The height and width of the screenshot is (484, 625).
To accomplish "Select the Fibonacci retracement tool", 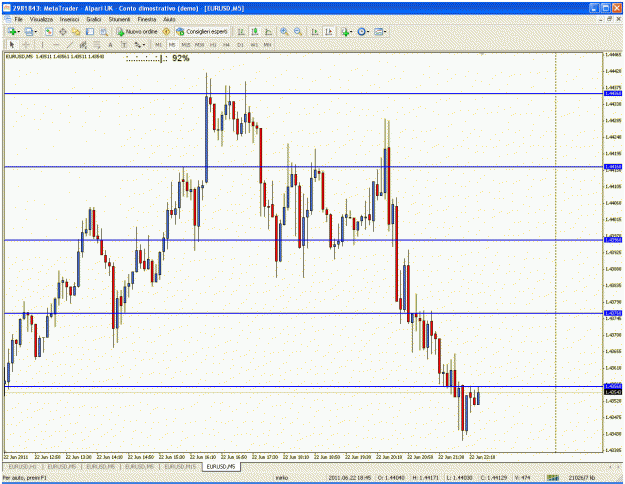I will point(96,45).
